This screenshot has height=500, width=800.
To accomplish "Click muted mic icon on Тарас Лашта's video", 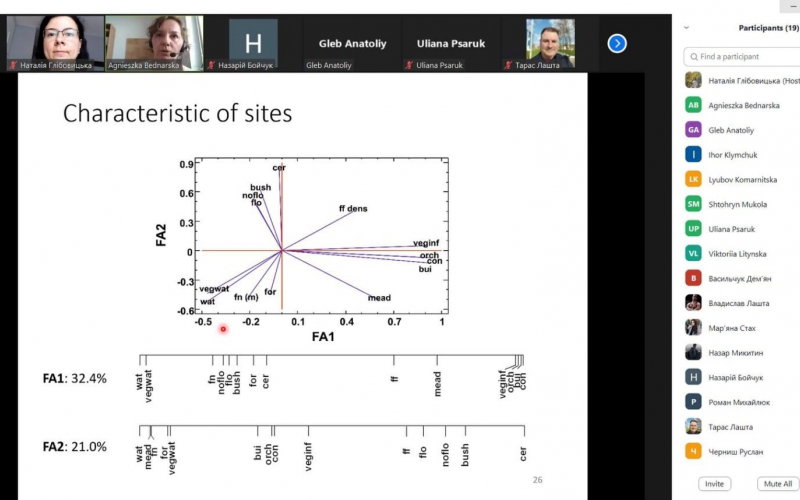I will point(508,65).
